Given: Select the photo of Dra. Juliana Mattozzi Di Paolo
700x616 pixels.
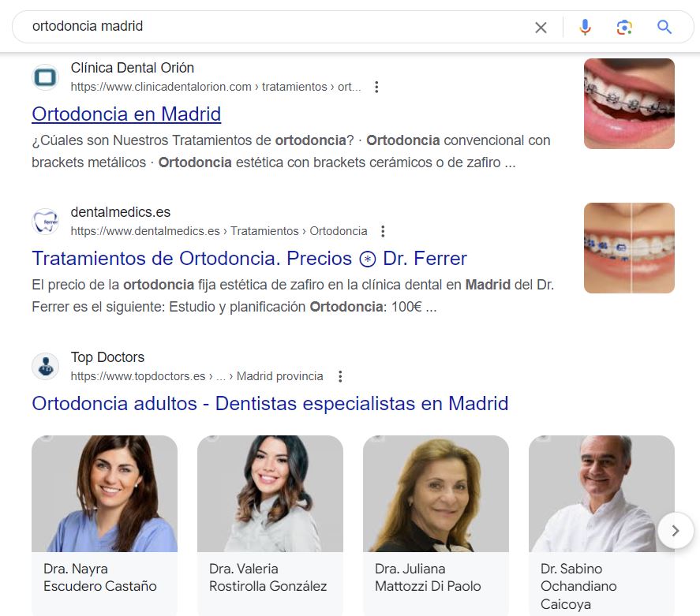Looking at the screenshot, I should [436, 494].
